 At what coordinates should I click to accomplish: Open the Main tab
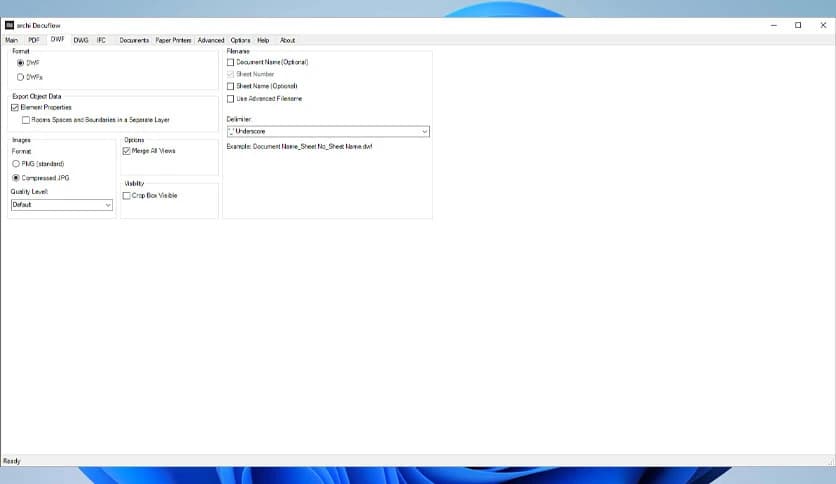pos(11,40)
